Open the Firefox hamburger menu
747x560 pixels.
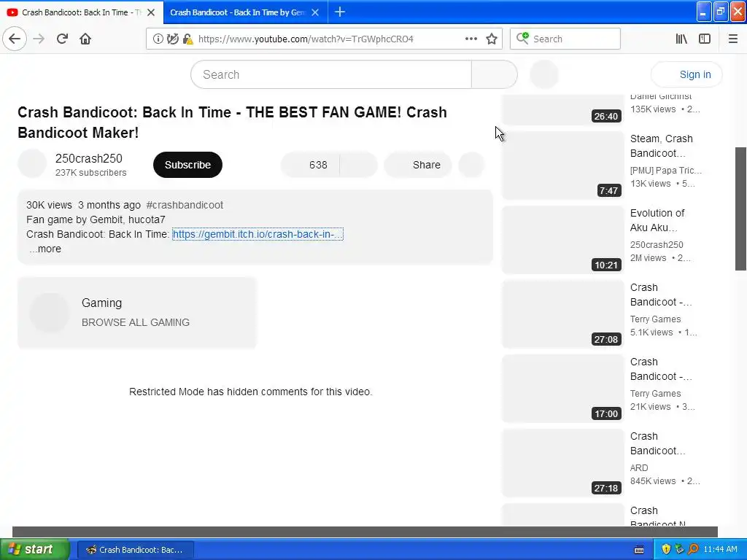732,39
